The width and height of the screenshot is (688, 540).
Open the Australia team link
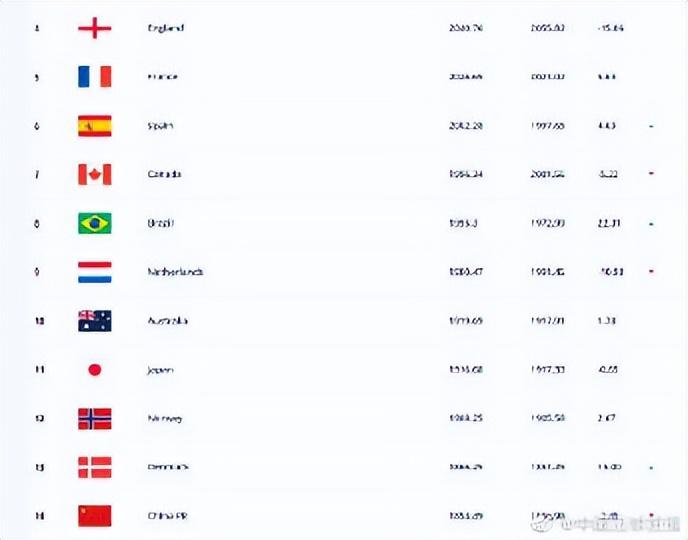(x=168, y=321)
